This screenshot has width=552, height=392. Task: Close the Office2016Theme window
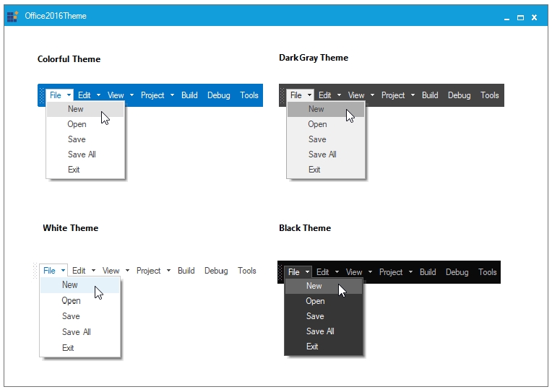(534, 18)
